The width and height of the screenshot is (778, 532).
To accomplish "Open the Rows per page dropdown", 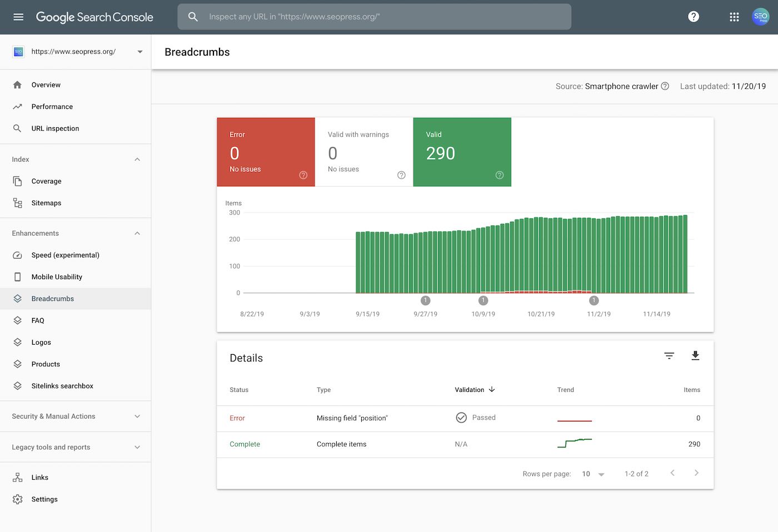I will pos(593,474).
